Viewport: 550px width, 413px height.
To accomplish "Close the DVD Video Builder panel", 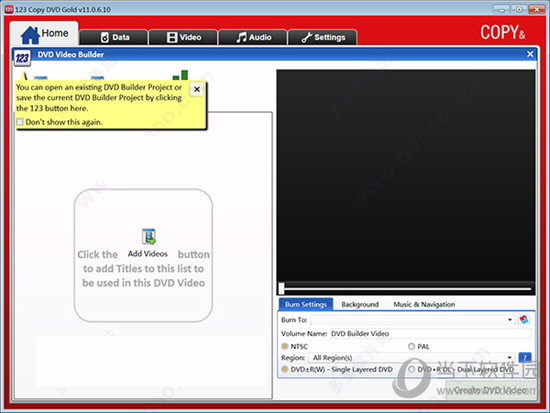I will (x=530, y=54).
